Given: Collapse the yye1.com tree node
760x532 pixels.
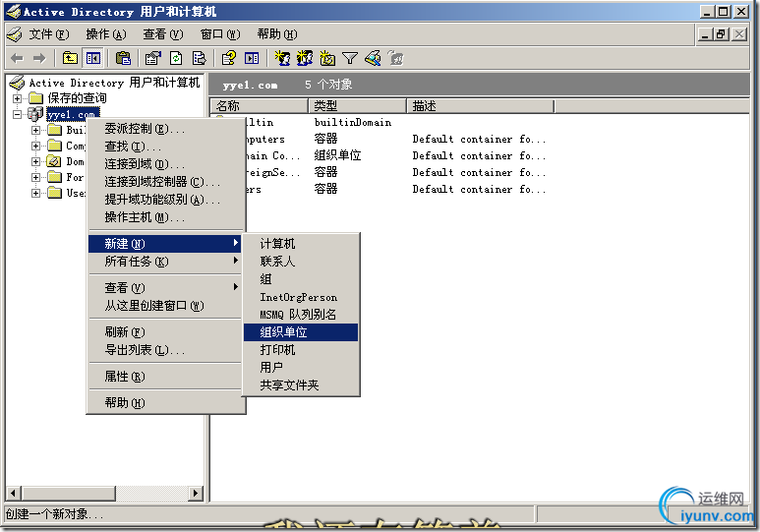Looking at the screenshot, I should (x=17, y=114).
